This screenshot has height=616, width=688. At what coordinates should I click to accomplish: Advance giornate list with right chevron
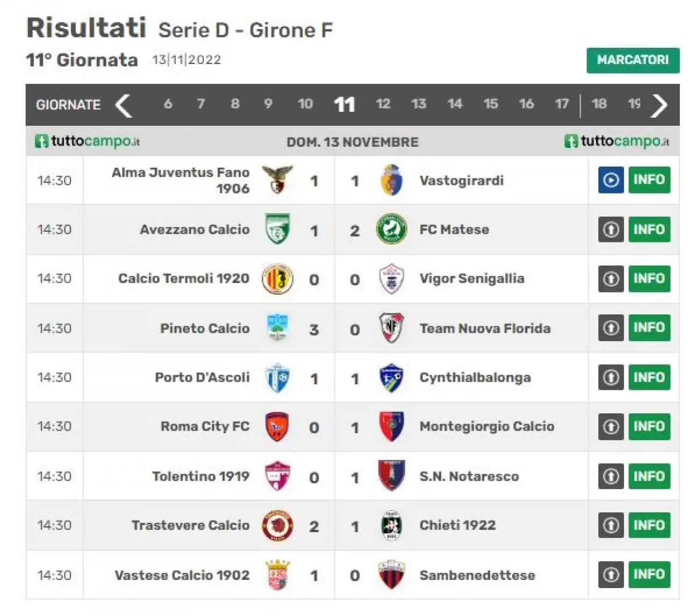tap(659, 105)
